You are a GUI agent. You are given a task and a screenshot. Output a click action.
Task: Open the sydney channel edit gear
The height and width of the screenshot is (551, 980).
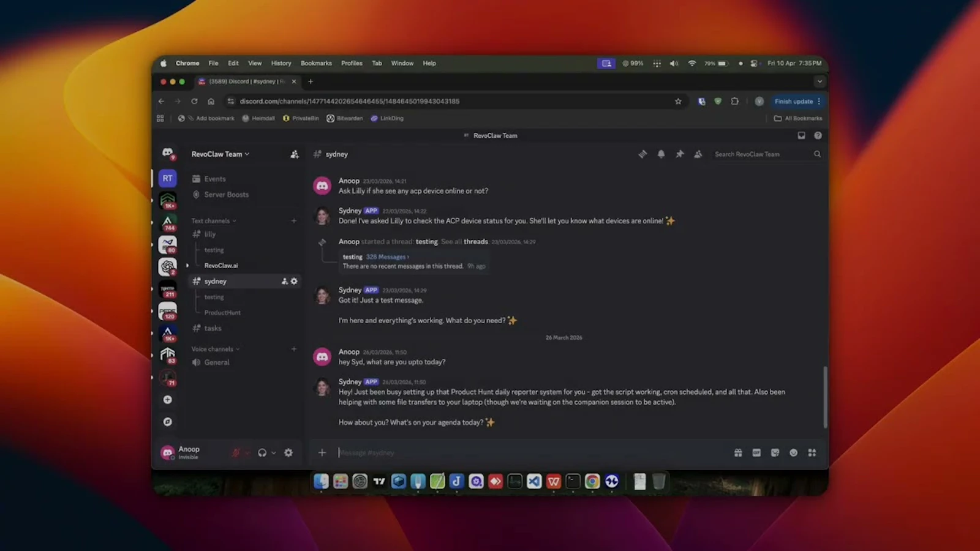[x=294, y=281]
